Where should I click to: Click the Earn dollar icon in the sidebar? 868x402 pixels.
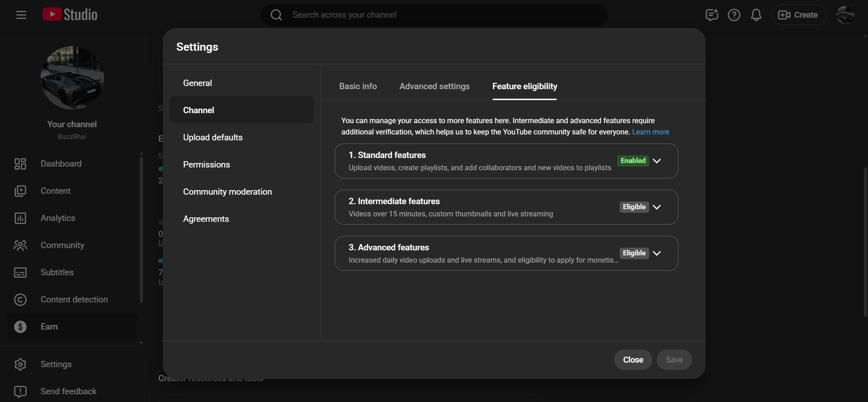[20, 327]
